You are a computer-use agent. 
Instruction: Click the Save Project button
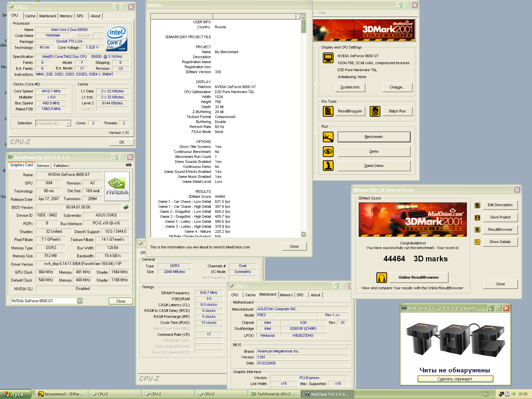500,217
